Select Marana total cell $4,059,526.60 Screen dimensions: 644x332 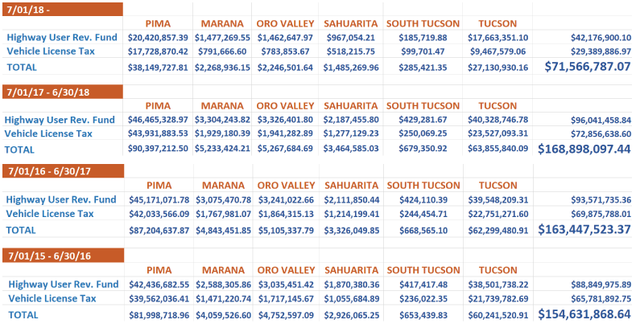pyautogui.click(x=220, y=314)
